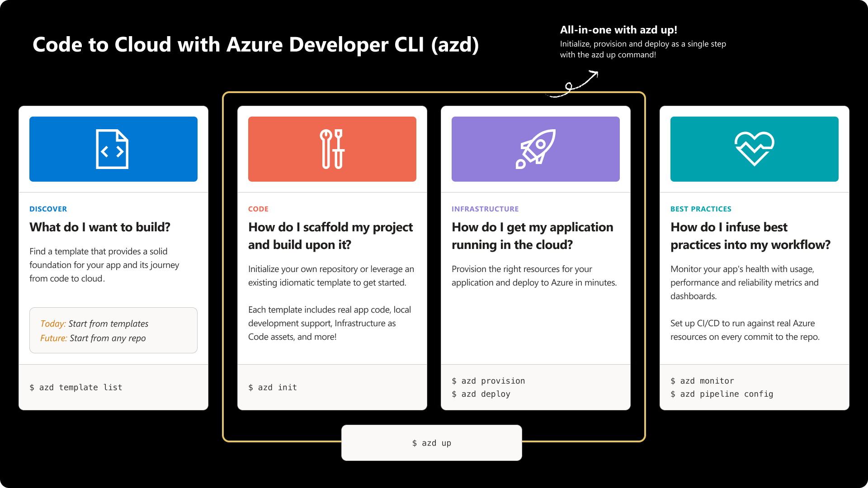Select the BEST PRACTICES section header
Viewport: 868px width, 488px height.
701,209
